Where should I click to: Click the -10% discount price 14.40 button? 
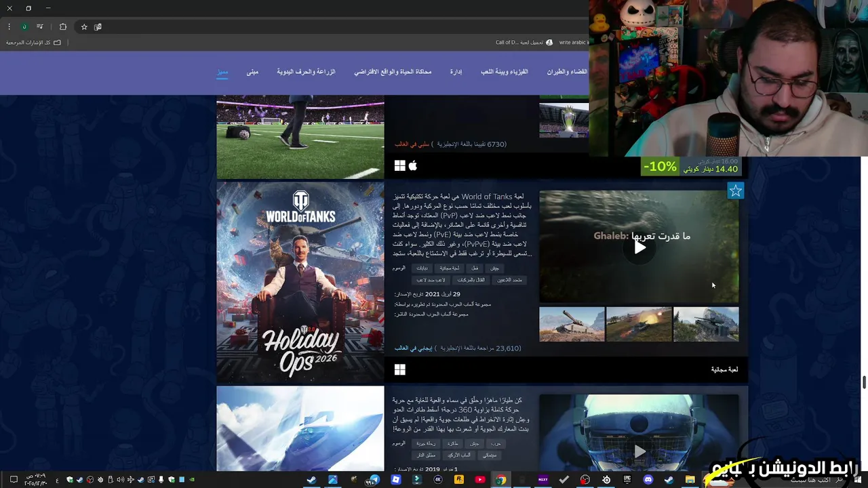point(690,167)
